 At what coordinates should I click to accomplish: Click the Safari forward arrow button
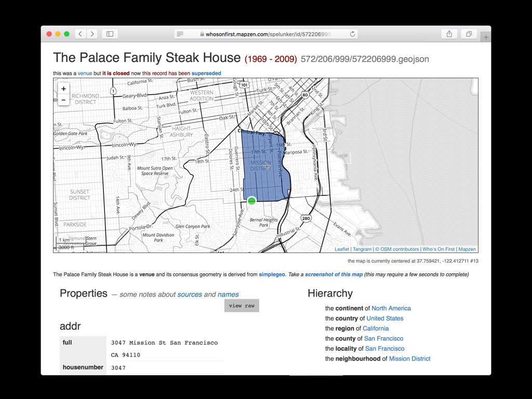(x=92, y=34)
